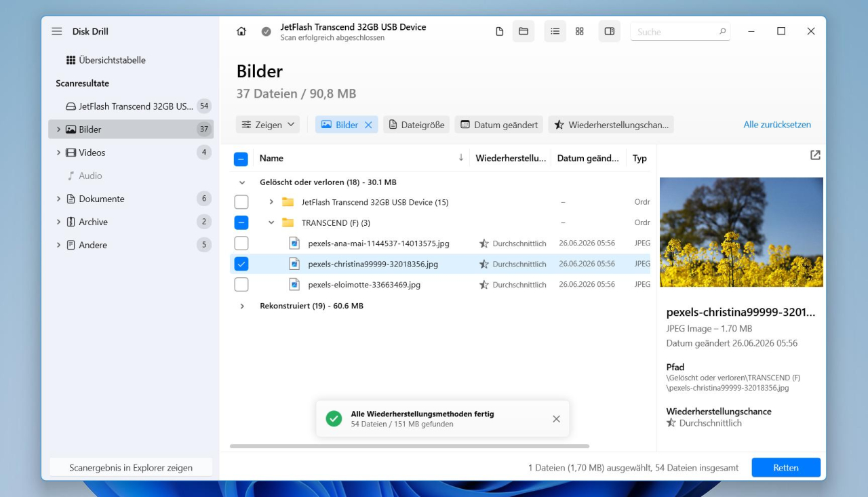Open the Zeigen dropdown
Screen dimensions: 868x497
268,125
